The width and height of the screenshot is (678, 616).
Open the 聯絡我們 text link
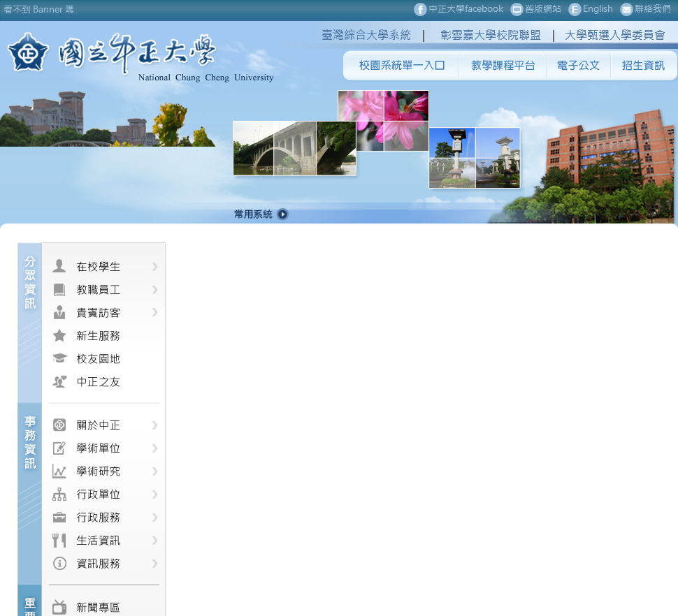(x=653, y=9)
